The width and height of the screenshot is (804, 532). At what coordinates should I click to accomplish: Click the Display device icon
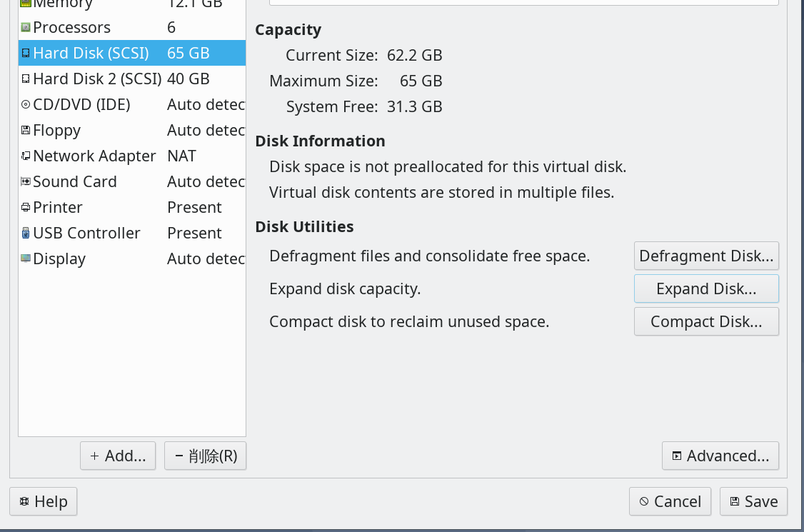26,259
